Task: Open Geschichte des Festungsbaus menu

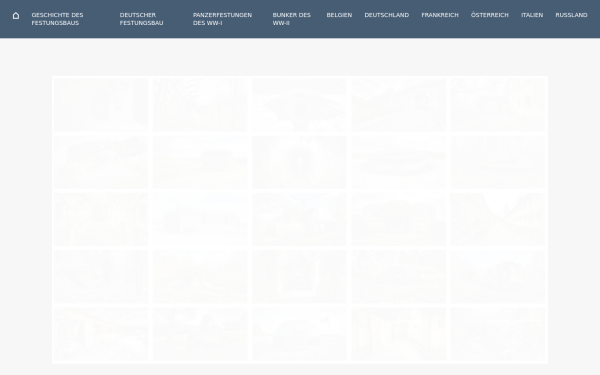Action: tap(57, 19)
